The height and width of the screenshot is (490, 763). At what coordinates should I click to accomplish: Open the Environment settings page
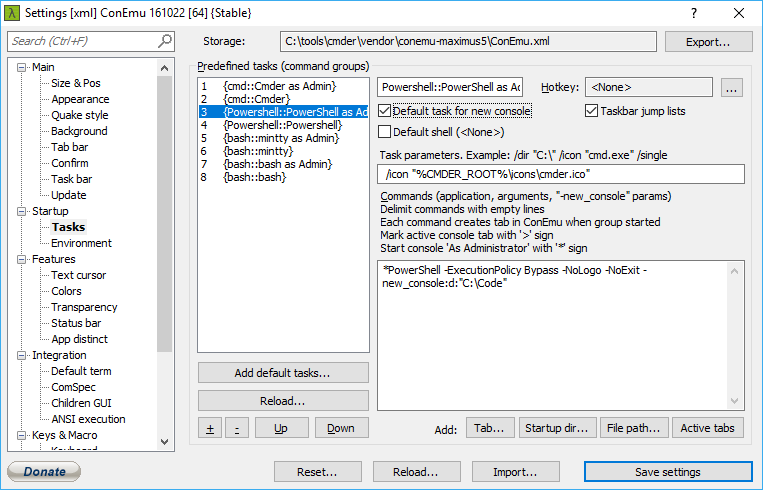(81, 243)
